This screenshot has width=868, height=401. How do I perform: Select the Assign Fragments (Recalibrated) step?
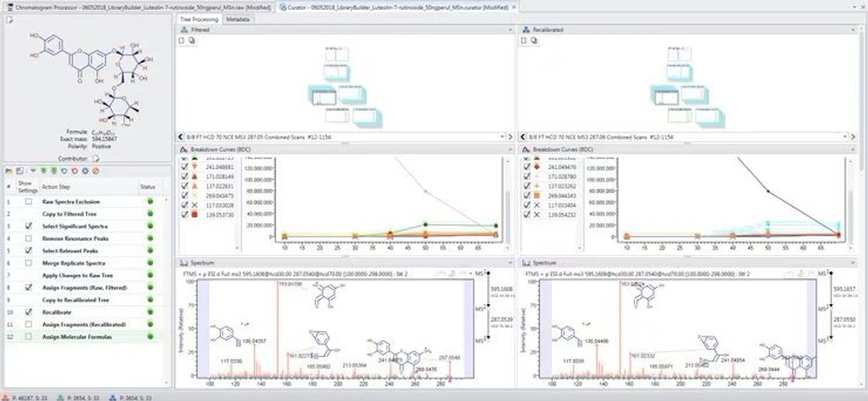pyautogui.click(x=83, y=324)
